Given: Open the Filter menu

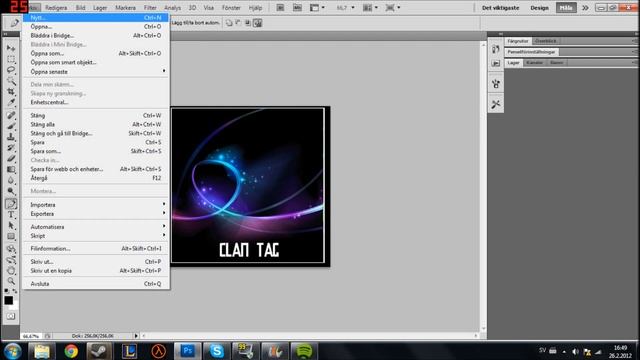Looking at the screenshot, I should pos(150,8).
